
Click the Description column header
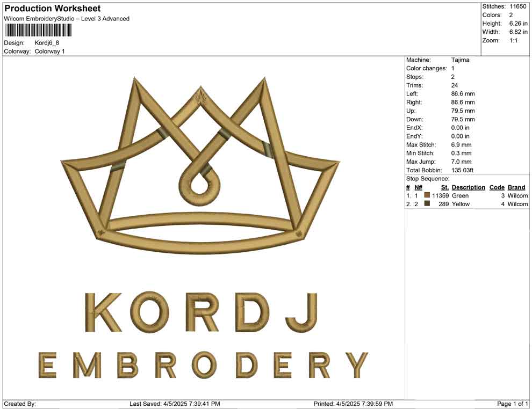[468, 187]
